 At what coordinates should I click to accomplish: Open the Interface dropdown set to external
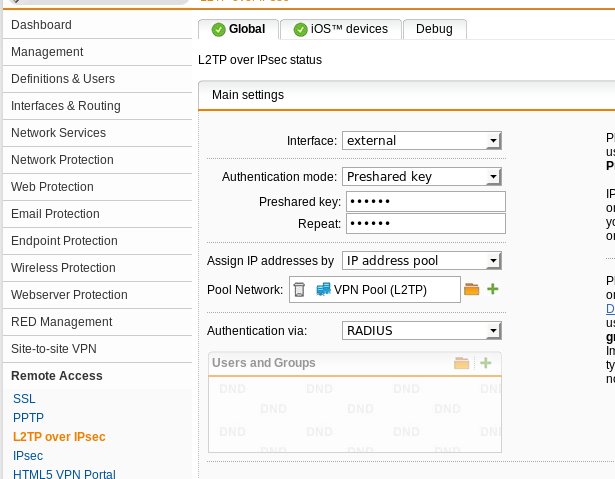(422, 140)
